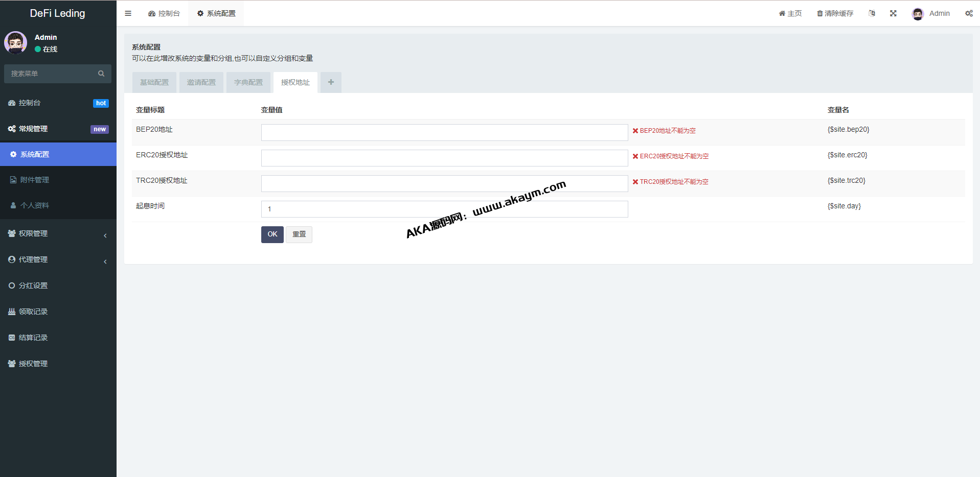Image resolution: width=980 pixels, height=477 pixels.
Task: Click into the TRC20授权地址 input field
Action: pos(444,183)
